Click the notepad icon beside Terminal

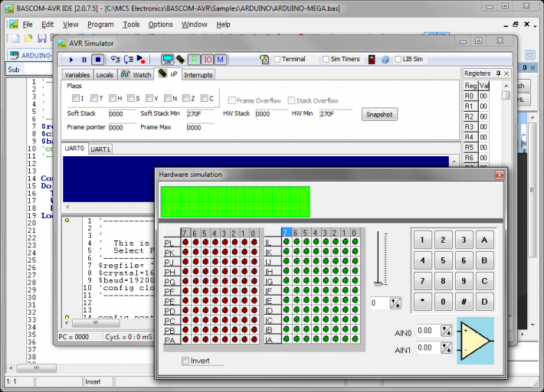(264, 59)
